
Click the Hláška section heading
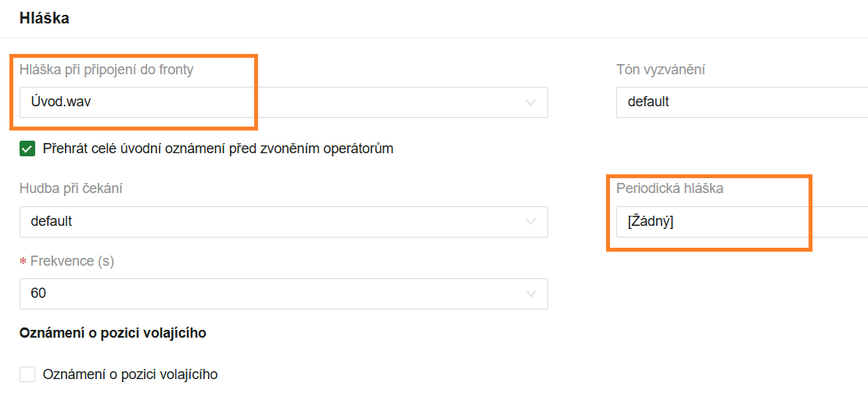pos(45,18)
